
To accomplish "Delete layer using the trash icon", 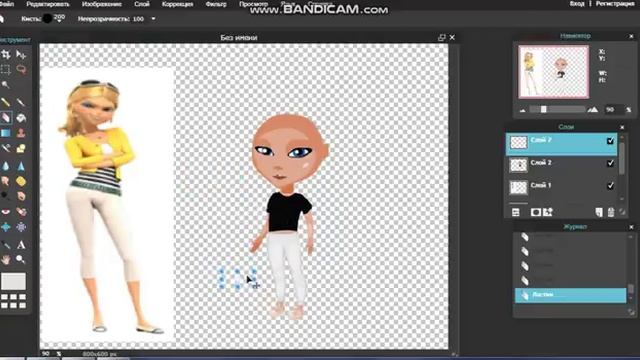I will point(611,212).
